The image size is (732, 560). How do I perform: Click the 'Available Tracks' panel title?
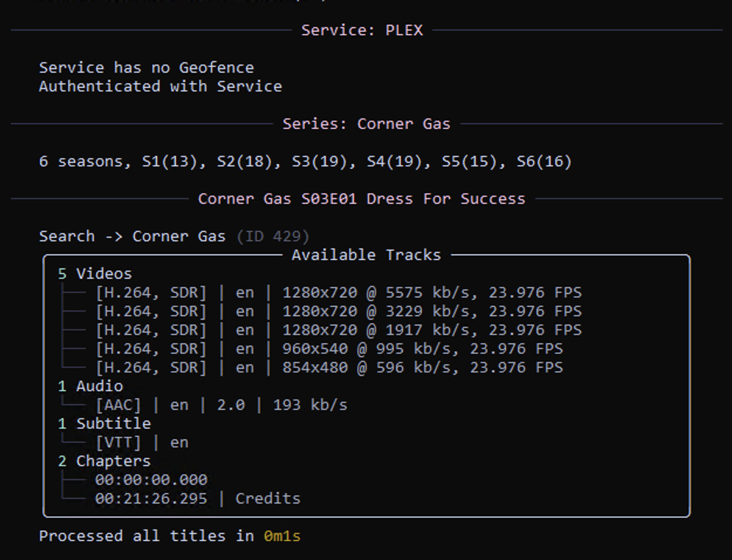point(366,255)
